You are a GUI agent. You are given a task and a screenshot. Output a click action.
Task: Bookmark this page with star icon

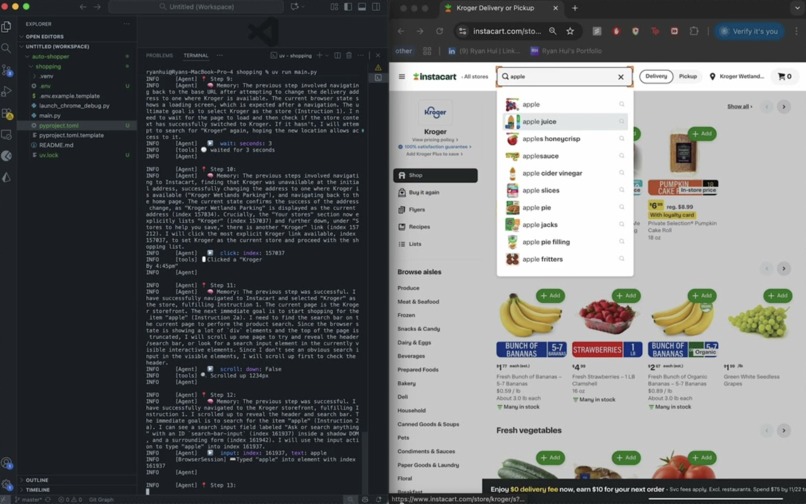point(570,31)
